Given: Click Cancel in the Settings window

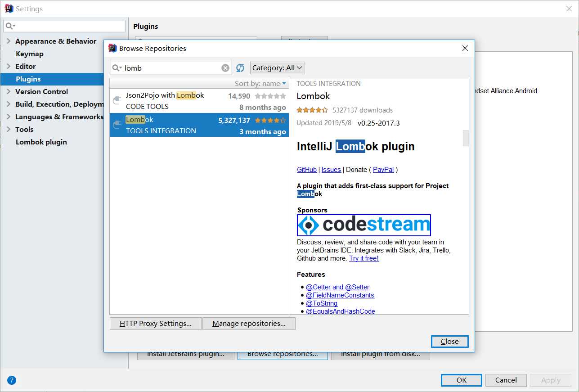Looking at the screenshot, I should 506,380.
